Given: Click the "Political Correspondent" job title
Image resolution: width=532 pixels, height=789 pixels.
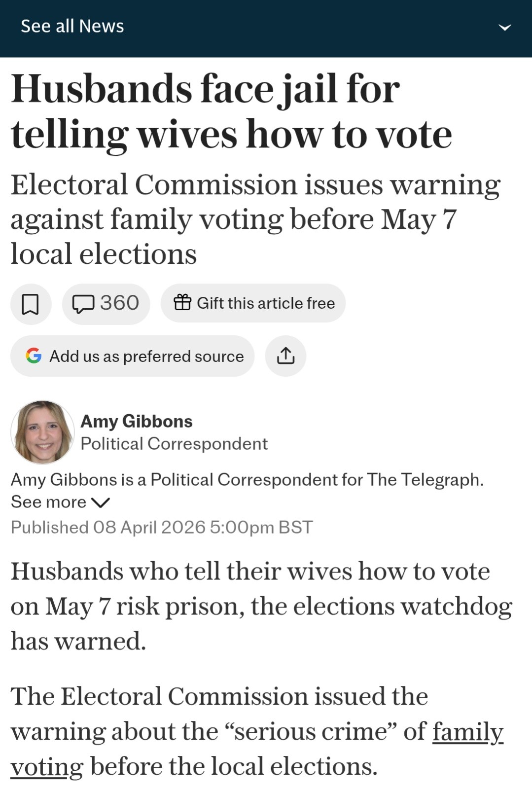Looking at the screenshot, I should (x=174, y=444).
